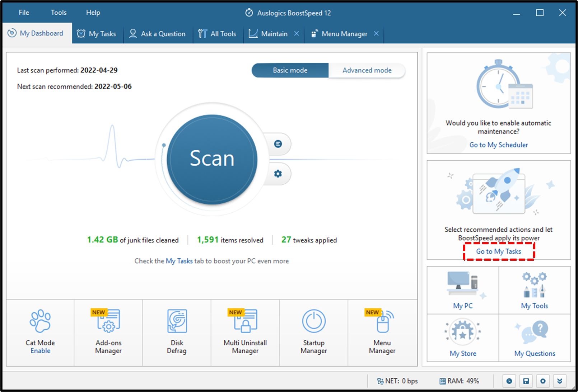Screen dimensions: 578x392
Task: Click the RAM: 49% indicator
Action: click(459, 381)
